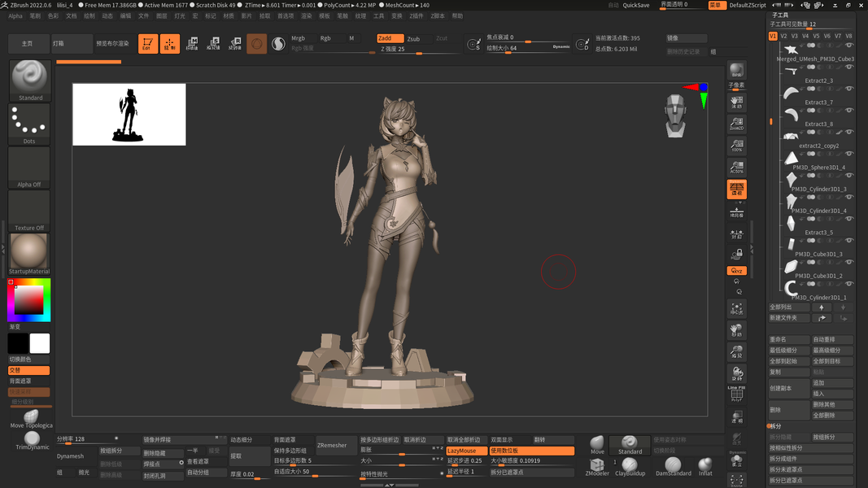Adjust the 绘制大小 64 draw size slider
The width and height of the screenshot is (868, 488).
(x=528, y=48)
